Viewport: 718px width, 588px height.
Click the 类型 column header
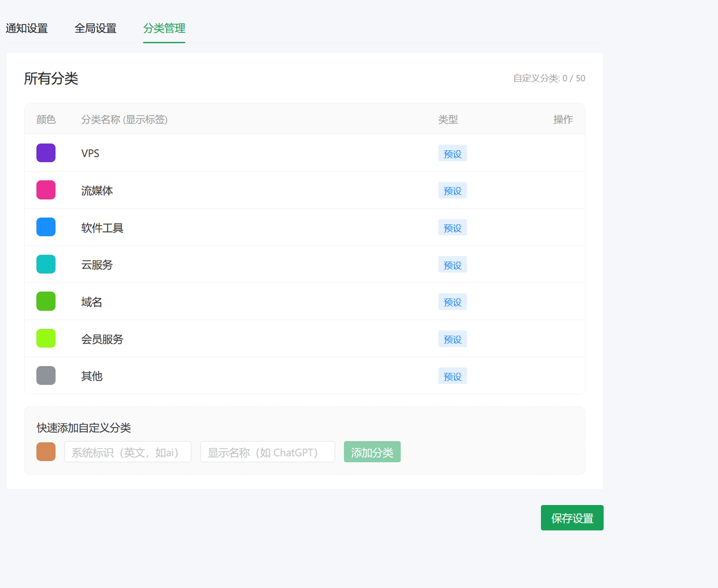448,119
